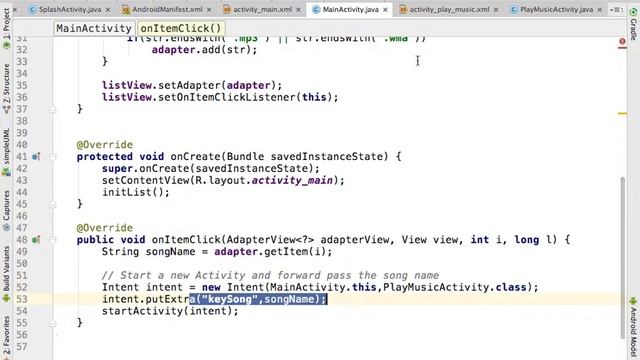
Task: Click super.onCreate(savedInstanceState); line
Action: [x=211, y=169]
